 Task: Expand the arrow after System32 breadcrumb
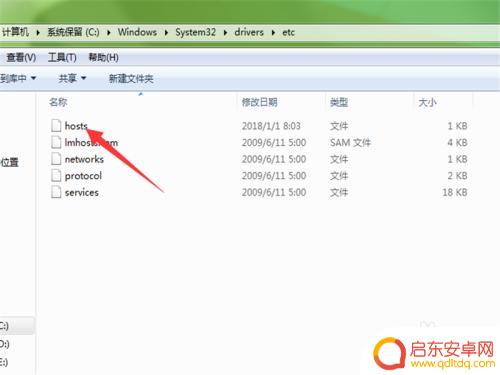tap(225, 33)
